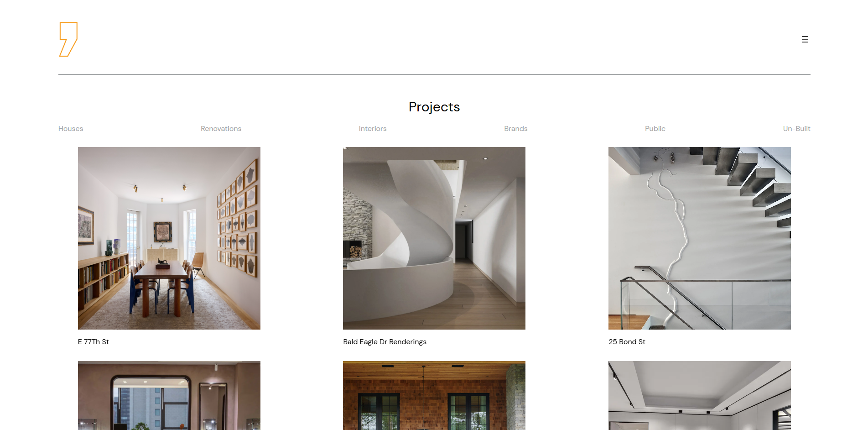Viewport: 868px width, 430px height.
Task: Filter projects by Interiors
Action: [x=373, y=129]
